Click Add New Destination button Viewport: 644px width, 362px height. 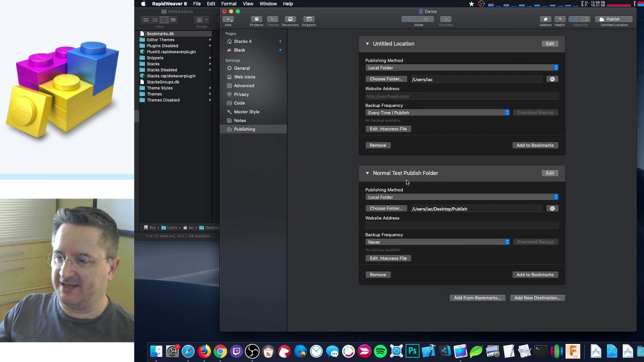pos(537,298)
